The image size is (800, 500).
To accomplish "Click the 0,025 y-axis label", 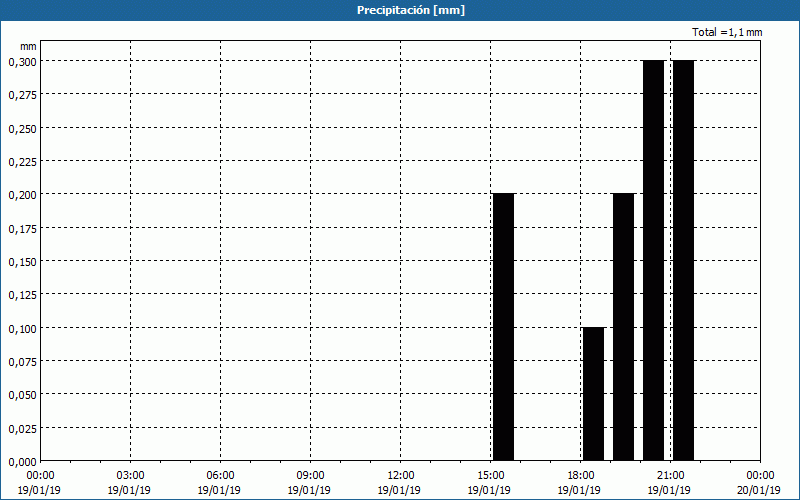I will [22, 429].
